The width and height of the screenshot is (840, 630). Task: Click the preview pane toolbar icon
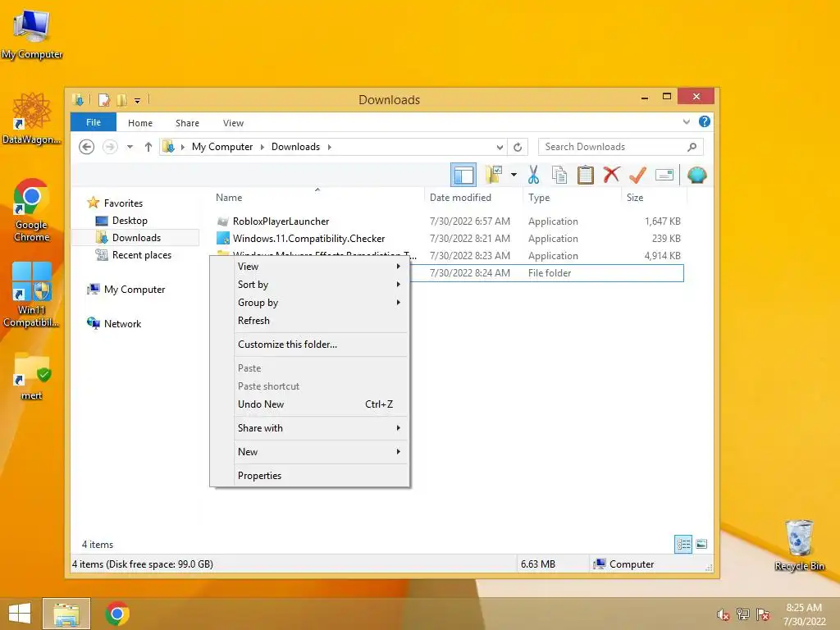(x=463, y=176)
